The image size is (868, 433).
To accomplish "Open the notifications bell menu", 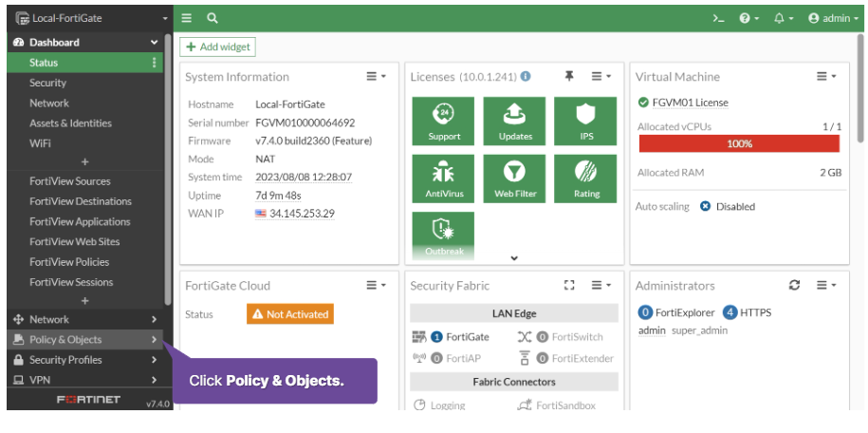I will (x=784, y=18).
